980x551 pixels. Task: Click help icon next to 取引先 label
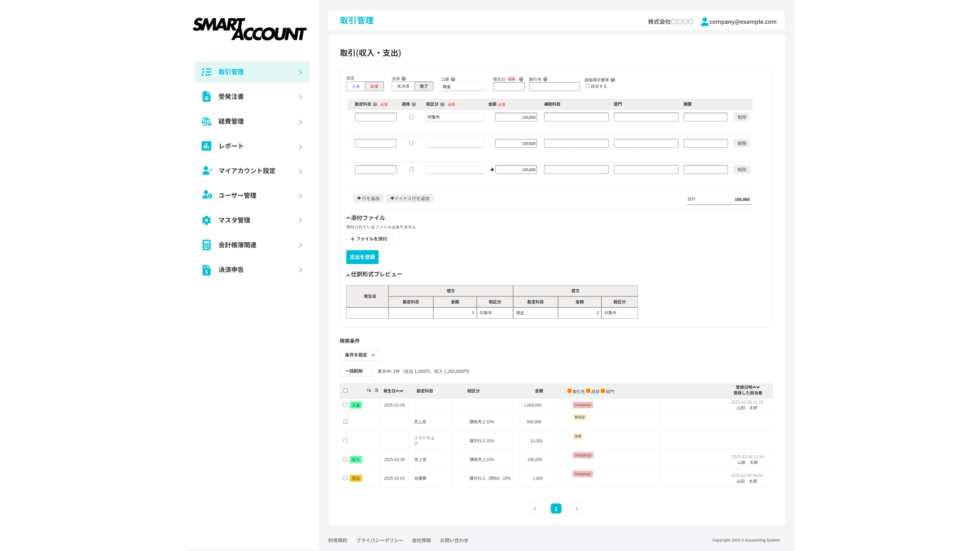[x=545, y=79]
